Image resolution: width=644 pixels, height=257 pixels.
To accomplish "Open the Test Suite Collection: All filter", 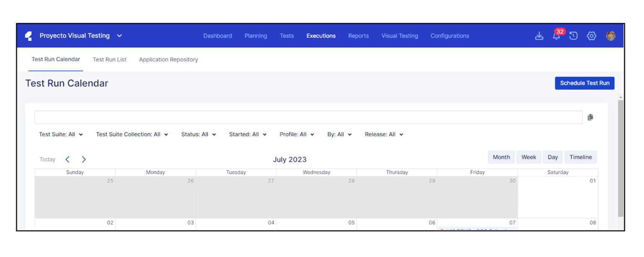I will coord(132,134).
